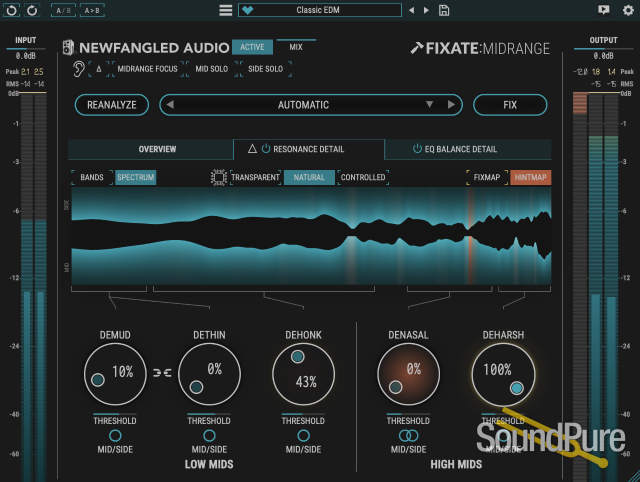This screenshot has height=482, width=640.
Task: Toggle DEMUD MID/SIDE circle
Action: pos(115,435)
